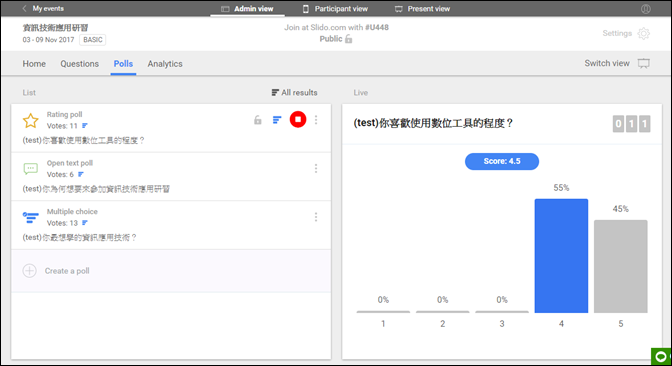Switch to the Present view tab
The height and width of the screenshot is (366, 672).
(423, 9)
